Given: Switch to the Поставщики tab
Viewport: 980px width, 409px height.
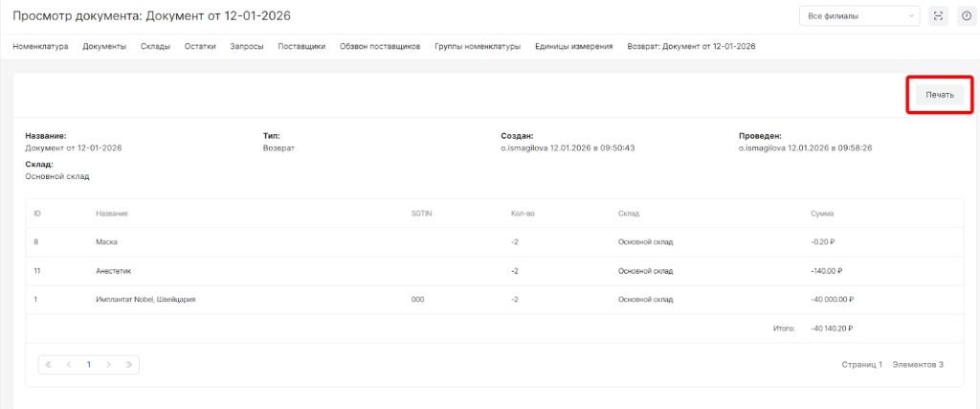Looking at the screenshot, I should 301,46.
